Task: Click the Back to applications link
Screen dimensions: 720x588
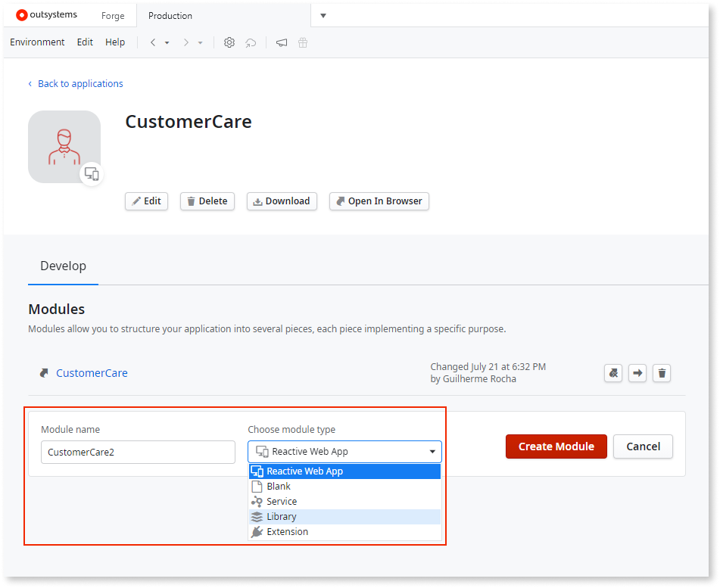Action: [75, 83]
